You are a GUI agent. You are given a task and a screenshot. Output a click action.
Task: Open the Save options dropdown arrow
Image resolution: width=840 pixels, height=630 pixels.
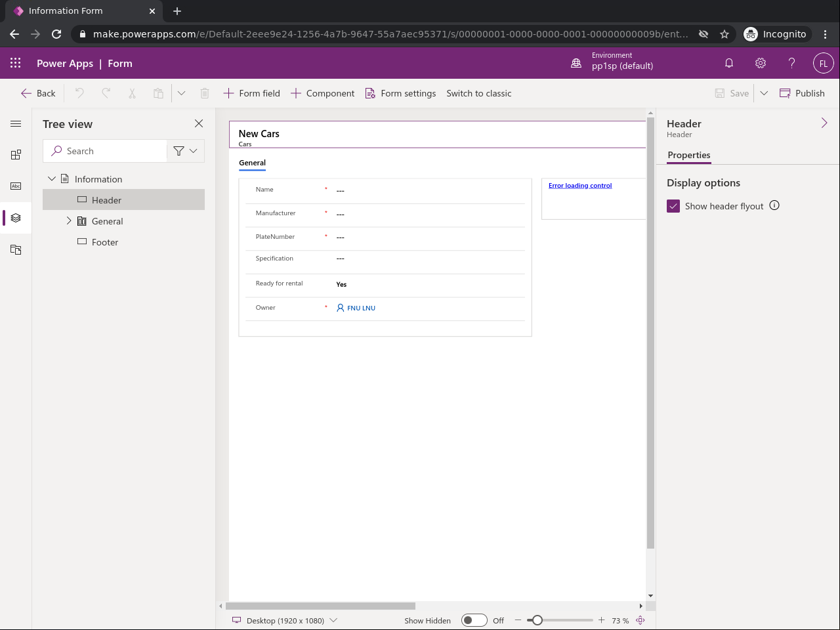click(x=764, y=93)
